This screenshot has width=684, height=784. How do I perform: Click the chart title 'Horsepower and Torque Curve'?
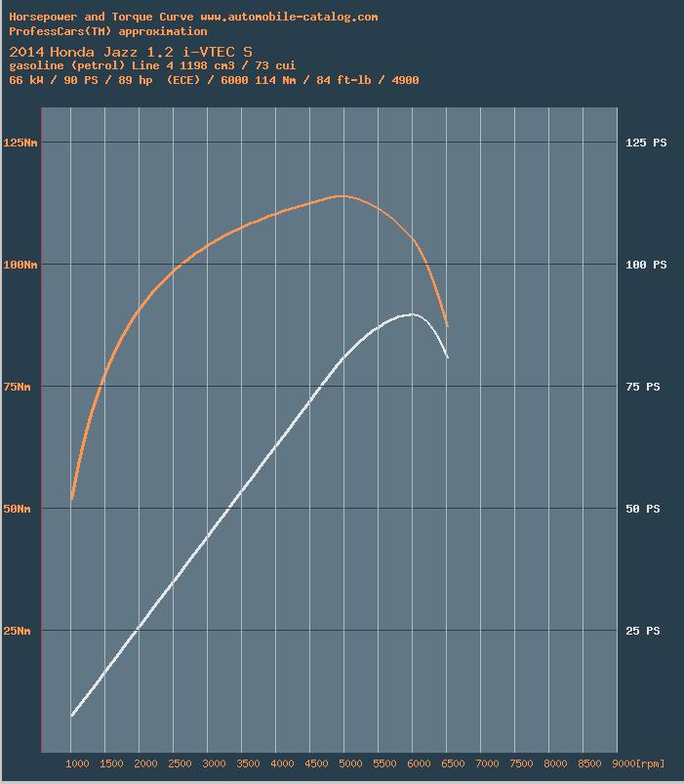[x=101, y=17]
